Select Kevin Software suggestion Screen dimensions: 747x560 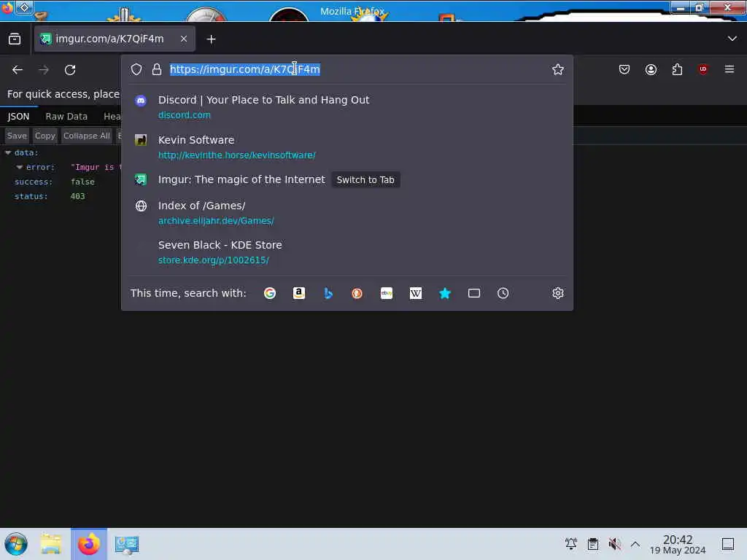pos(347,147)
